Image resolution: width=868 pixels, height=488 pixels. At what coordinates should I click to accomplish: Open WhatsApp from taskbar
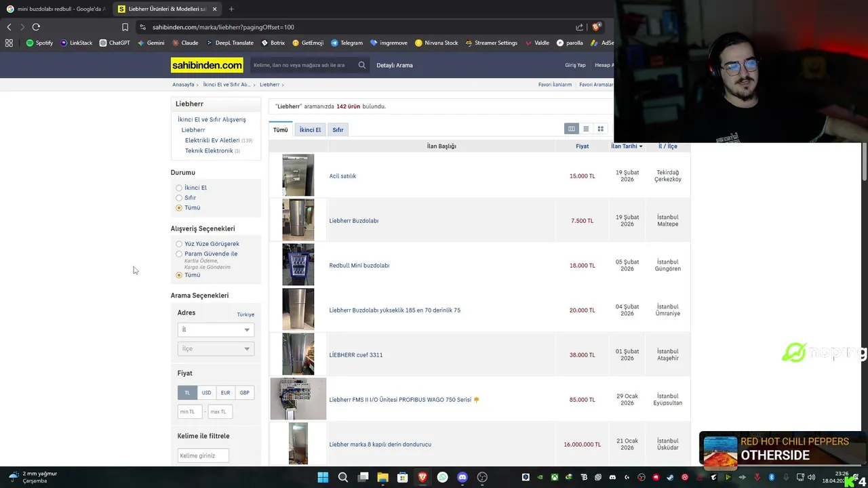(x=442, y=477)
